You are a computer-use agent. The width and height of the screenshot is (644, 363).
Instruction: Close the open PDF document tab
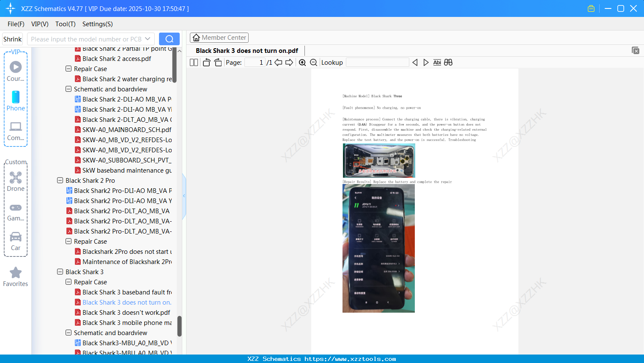[x=636, y=50]
